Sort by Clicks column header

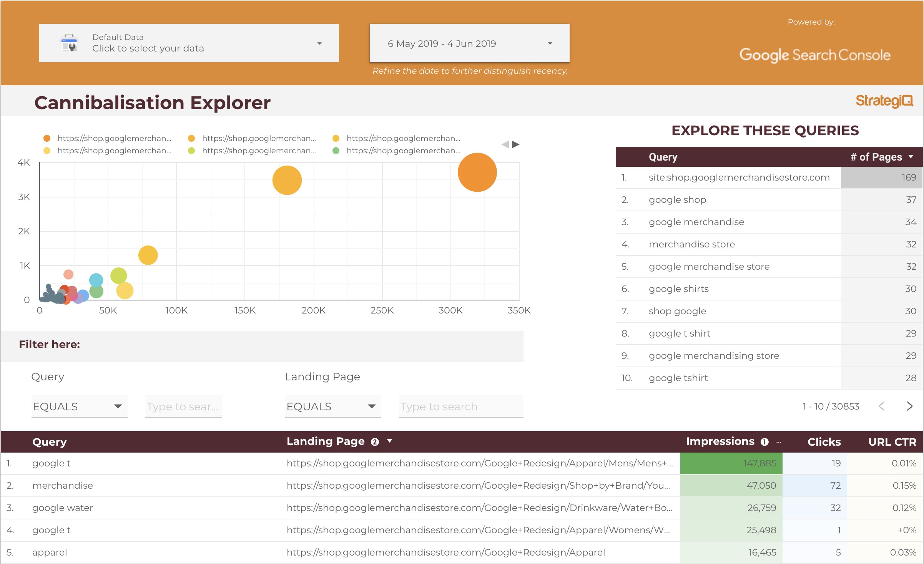(824, 442)
